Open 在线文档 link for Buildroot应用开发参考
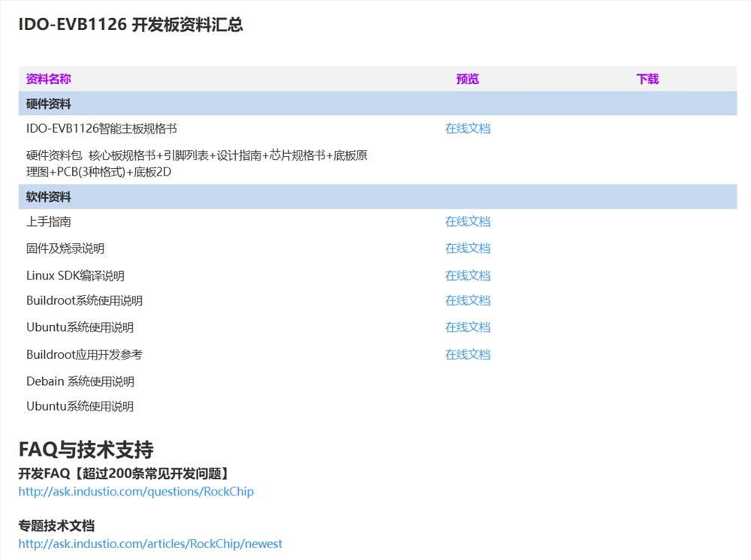 [467, 354]
